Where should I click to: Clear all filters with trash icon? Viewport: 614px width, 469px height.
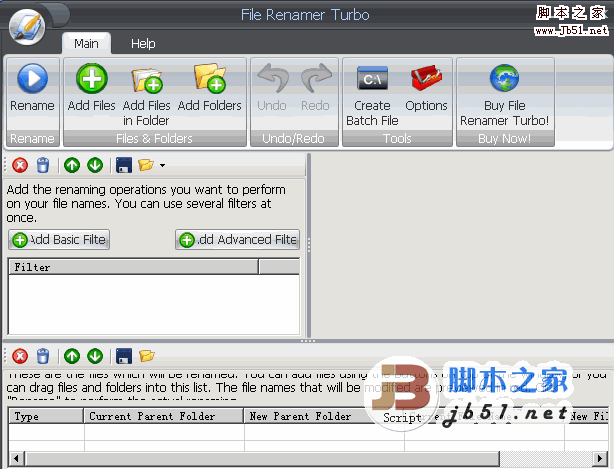tap(43, 165)
